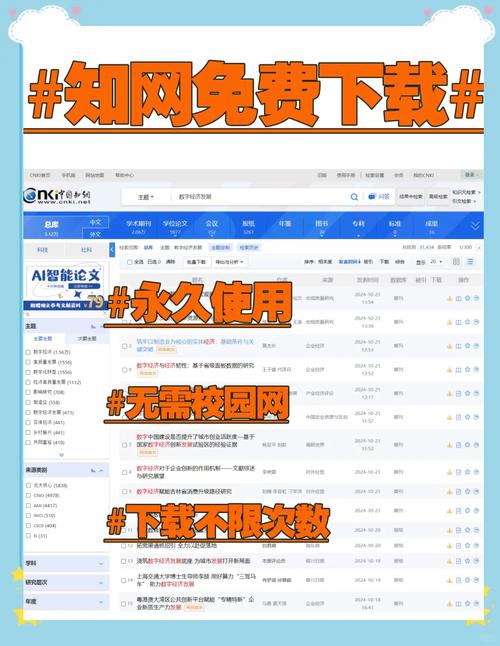
Task: Favorite the 数字中国建设 article published 11:52
Action: [467, 445]
